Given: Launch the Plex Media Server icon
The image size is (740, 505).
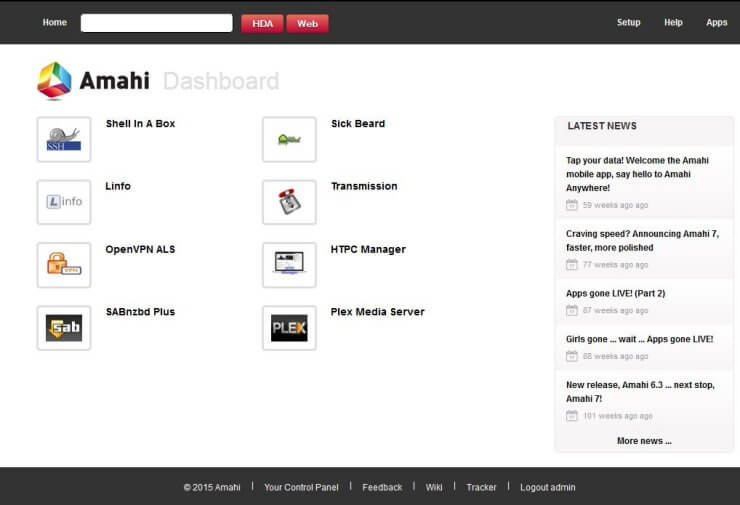Looking at the screenshot, I should (289, 328).
